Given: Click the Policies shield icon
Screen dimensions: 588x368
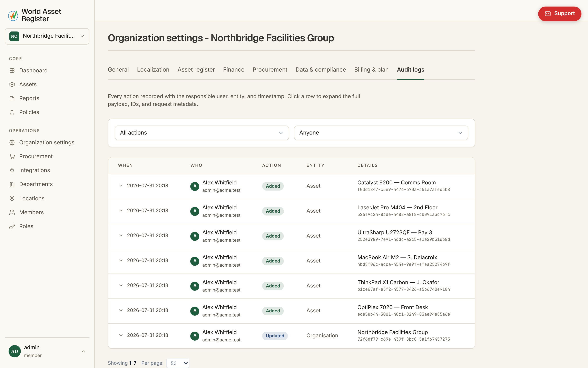Looking at the screenshot, I should (12, 112).
